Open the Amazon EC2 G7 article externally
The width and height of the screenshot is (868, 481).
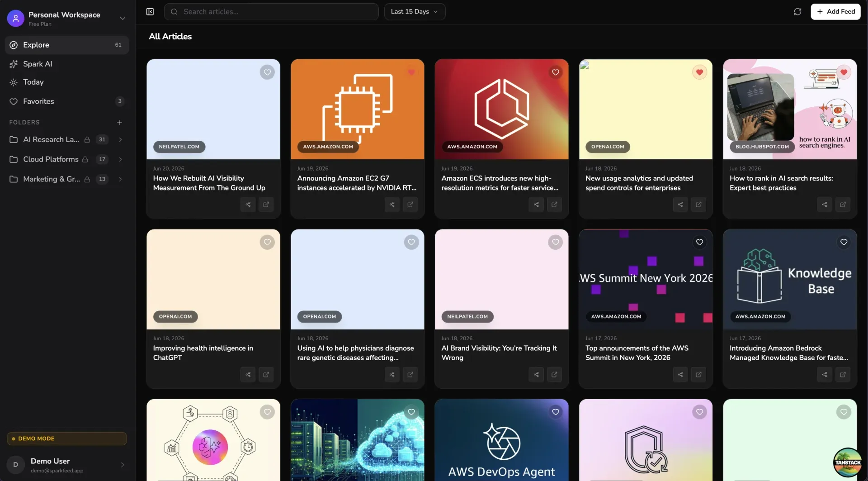(x=410, y=205)
